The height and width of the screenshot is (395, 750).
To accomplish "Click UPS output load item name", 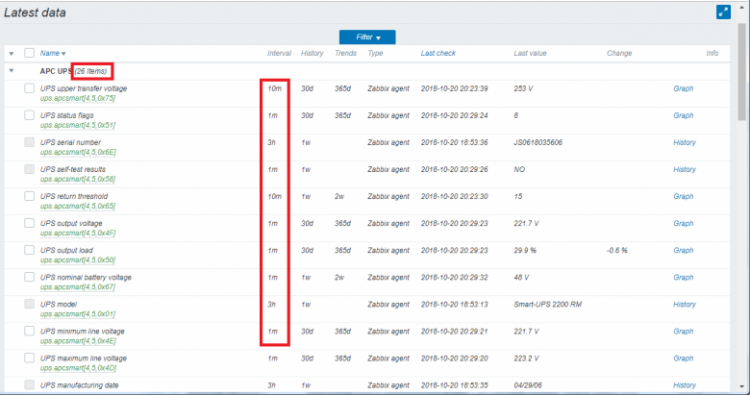I will pos(66,251).
